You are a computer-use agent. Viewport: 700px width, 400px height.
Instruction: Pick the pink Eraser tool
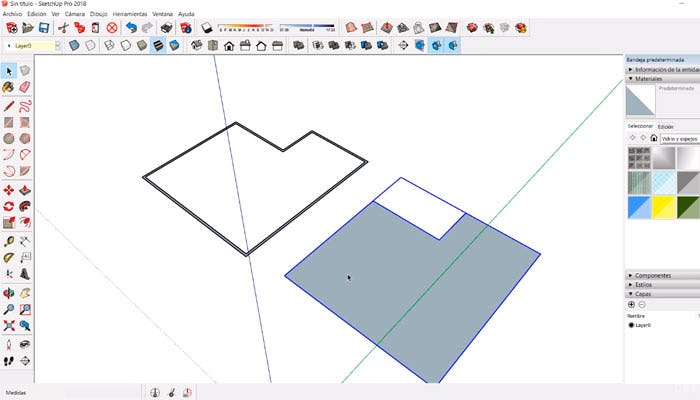click(x=25, y=87)
